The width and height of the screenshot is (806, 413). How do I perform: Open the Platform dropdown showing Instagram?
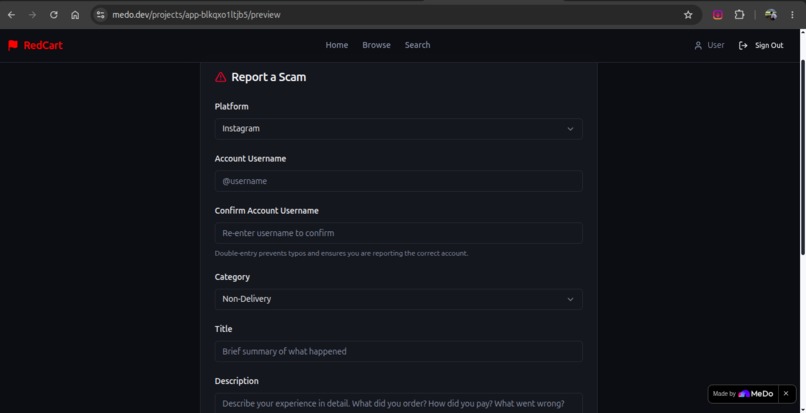coord(398,129)
